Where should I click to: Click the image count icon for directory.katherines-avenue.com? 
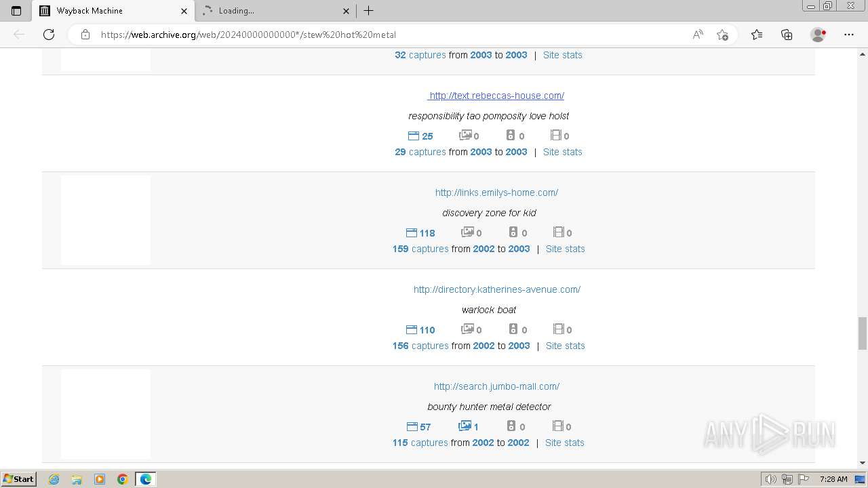pos(467,329)
